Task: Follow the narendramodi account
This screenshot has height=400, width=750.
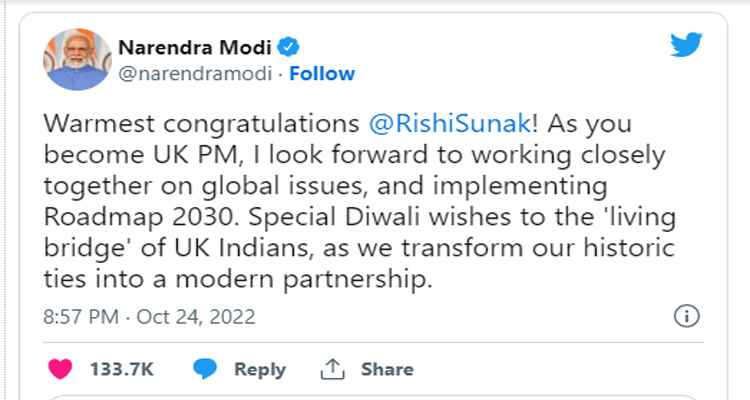Action: click(x=322, y=73)
